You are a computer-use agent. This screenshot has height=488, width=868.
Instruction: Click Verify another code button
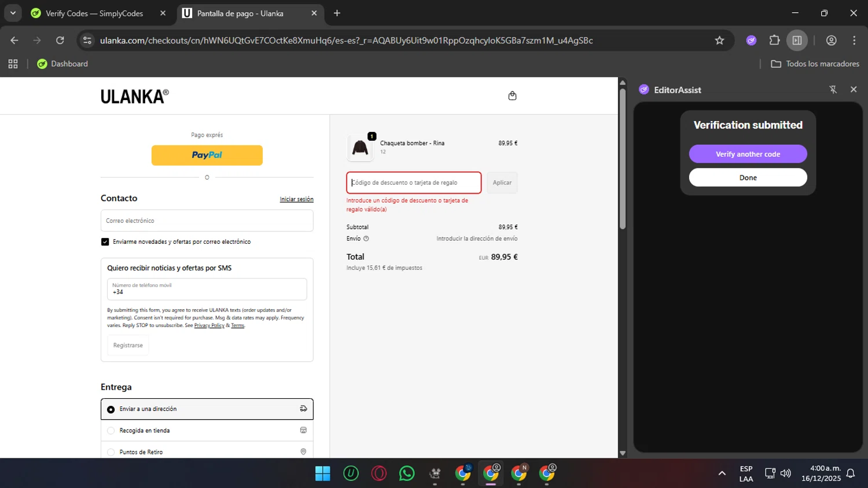click(x=748, y=154)
